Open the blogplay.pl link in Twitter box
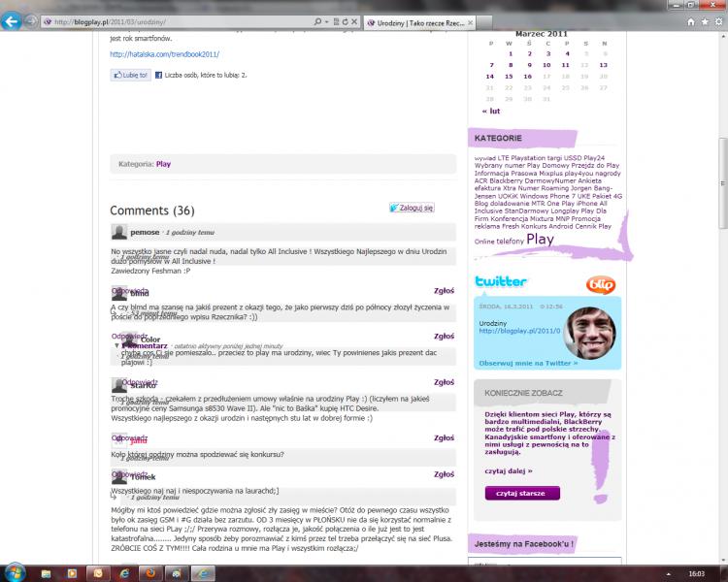This screenshot has height=582, width=728. coord(519,331)
